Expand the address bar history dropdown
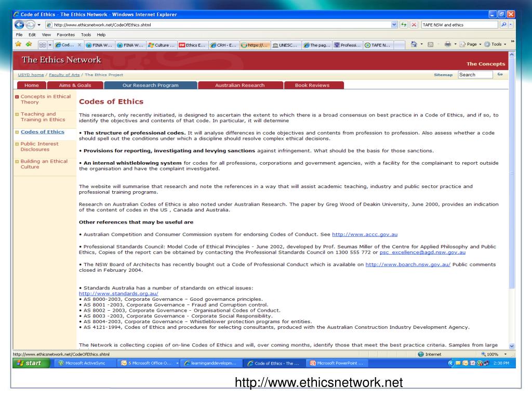 [x=394, y=25]
